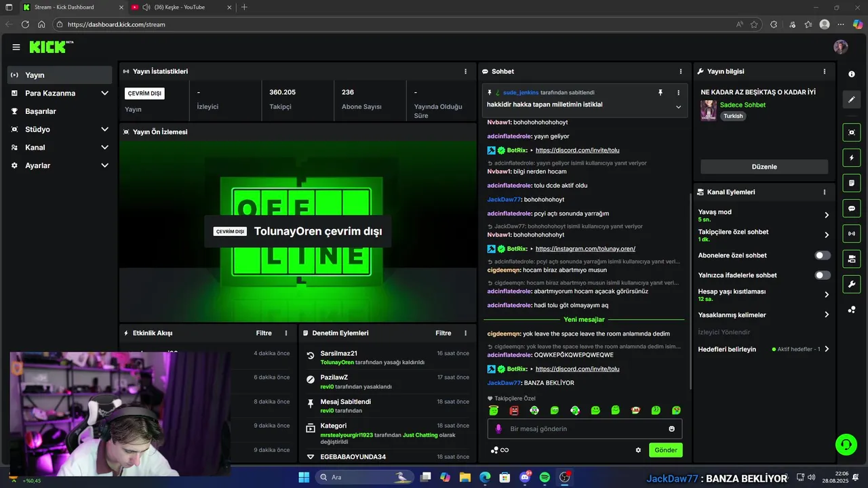Select Başarılar in the left sidebar
The height and width of the screenshot is (488, 868).
click(60, 111)
